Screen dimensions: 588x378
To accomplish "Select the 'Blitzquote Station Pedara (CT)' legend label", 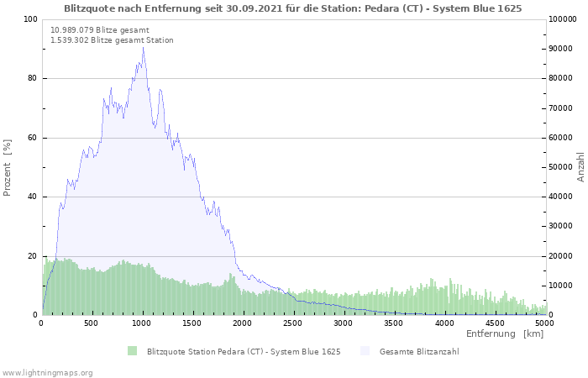I will pyautogui.click(x=243, y=351).
